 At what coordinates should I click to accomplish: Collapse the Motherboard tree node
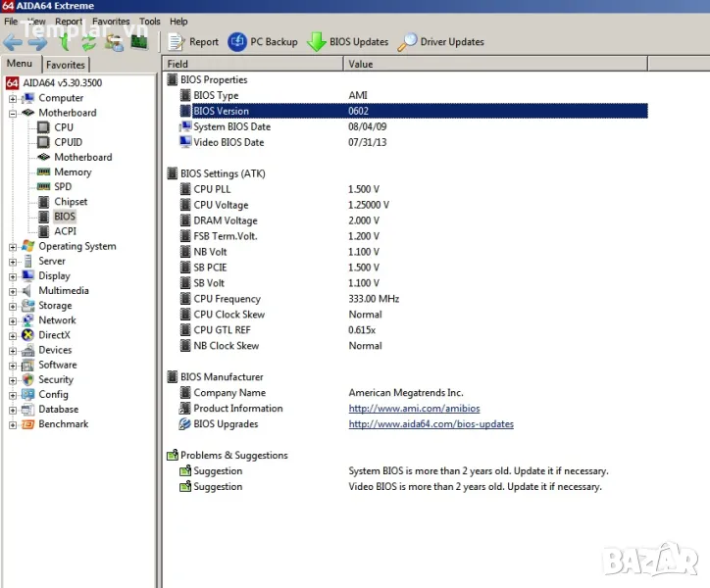[13, 113]
